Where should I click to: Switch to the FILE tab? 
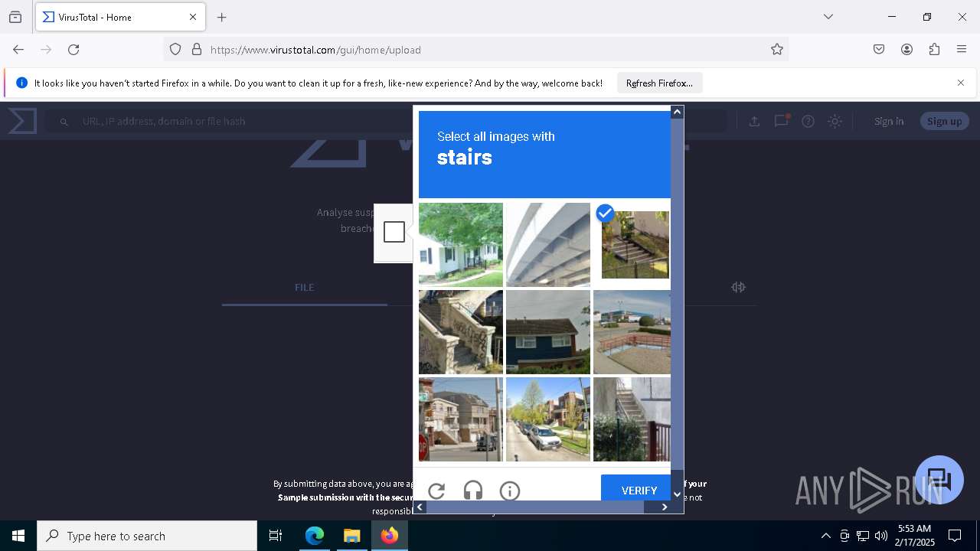click(x=304, y=288)
